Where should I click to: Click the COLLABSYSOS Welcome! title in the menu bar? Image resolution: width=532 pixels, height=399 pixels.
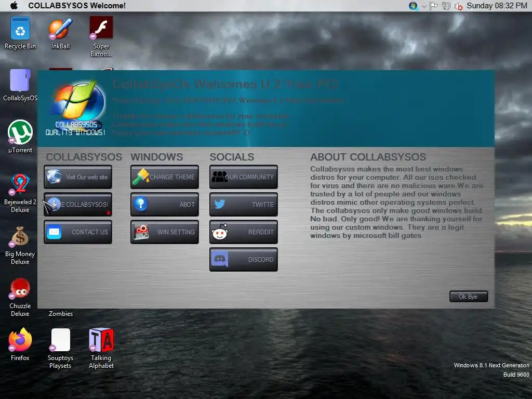77,5
